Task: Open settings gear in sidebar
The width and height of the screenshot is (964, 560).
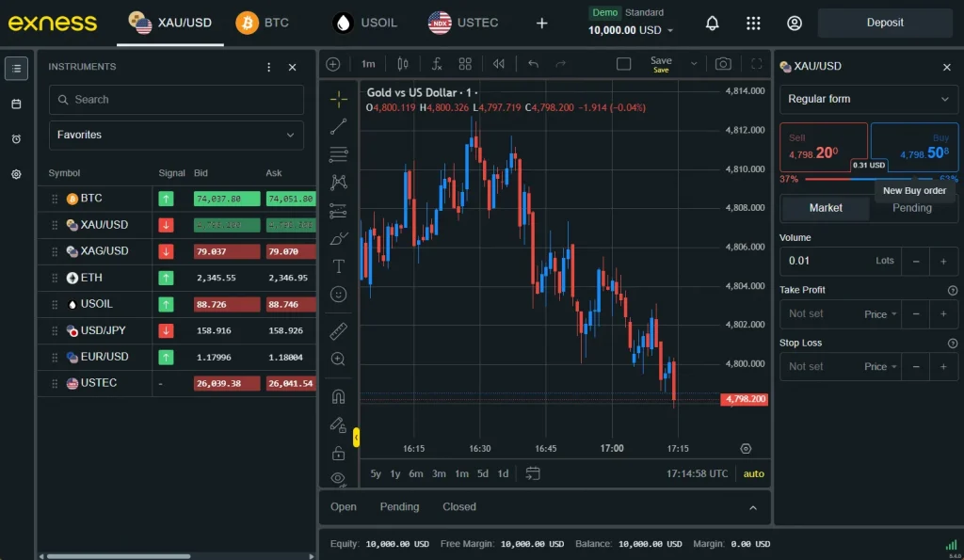Action: coord(17,174)
